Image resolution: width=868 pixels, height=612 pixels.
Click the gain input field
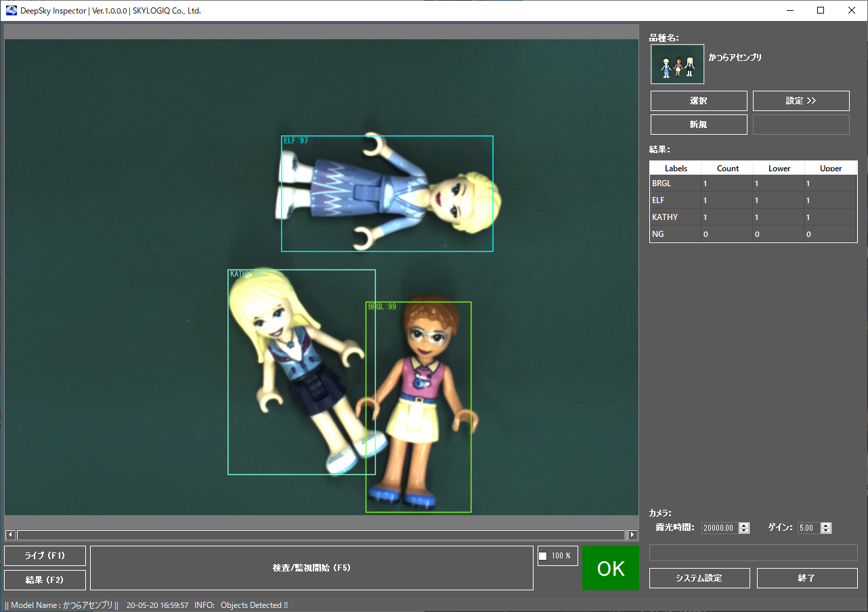click(808, 528)
